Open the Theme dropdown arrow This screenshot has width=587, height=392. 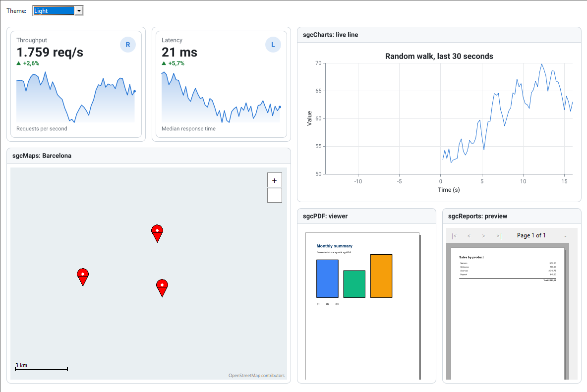tap(79, 11)
